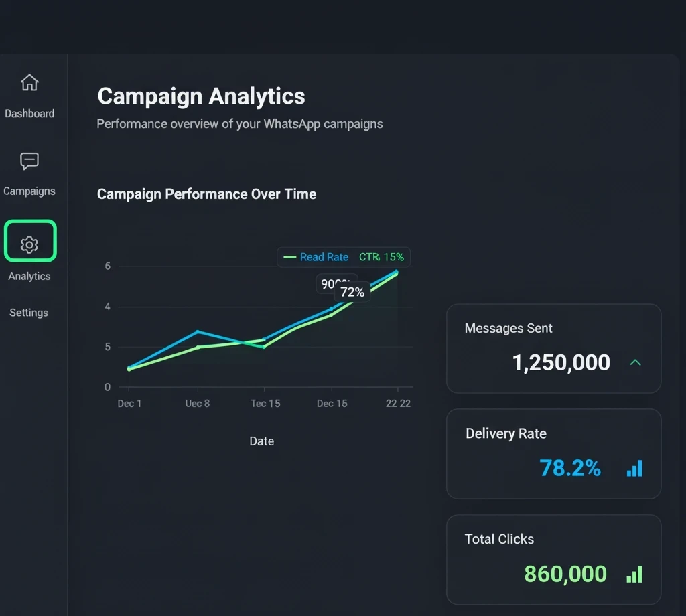Click the Analytics gear icon

(x=29, y=244)
